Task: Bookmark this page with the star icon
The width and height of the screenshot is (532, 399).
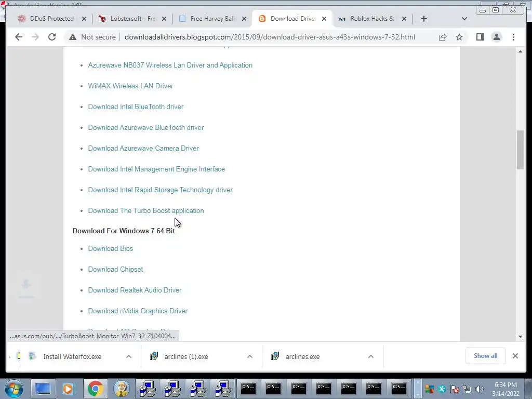Action: 459,37
